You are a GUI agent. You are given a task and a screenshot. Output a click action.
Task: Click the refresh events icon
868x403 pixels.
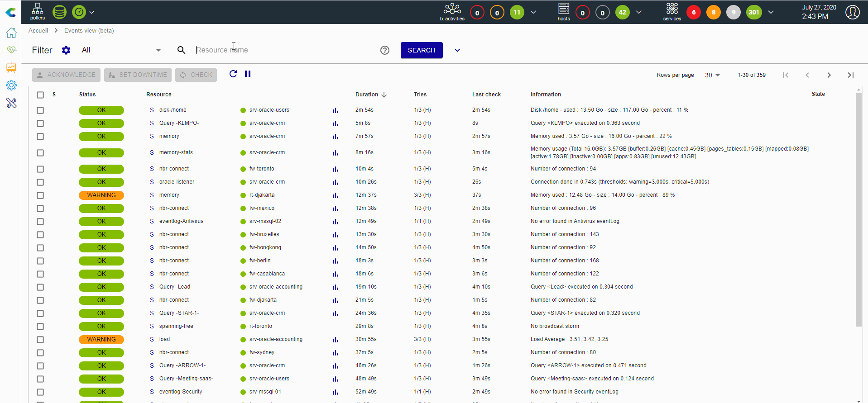pos(233,74)
